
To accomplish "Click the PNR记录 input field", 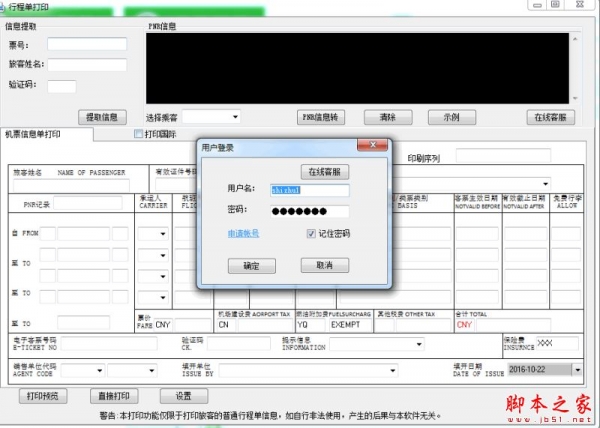I will (88, 203).
